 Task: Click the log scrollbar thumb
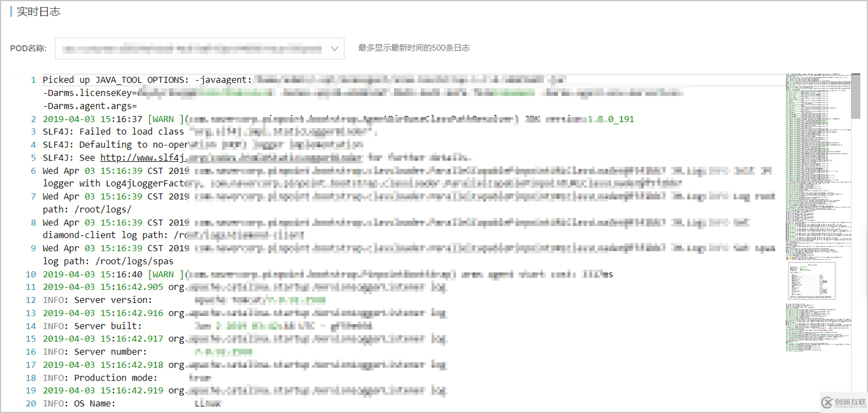[x=855, y=96]
